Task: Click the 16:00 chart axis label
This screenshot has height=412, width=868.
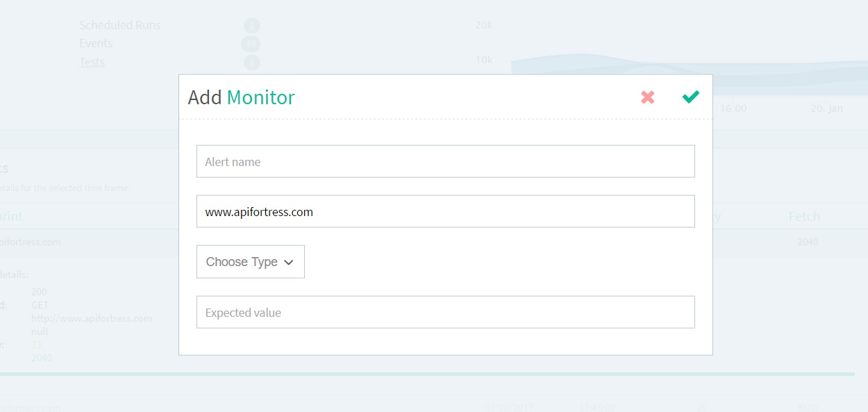Action: [733, 108]
